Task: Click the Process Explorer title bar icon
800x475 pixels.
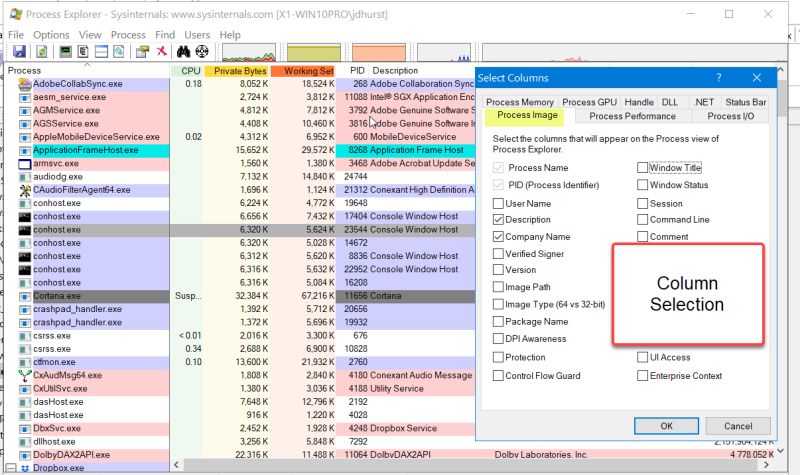Action: pyautogui.click(x=16, y=14)
